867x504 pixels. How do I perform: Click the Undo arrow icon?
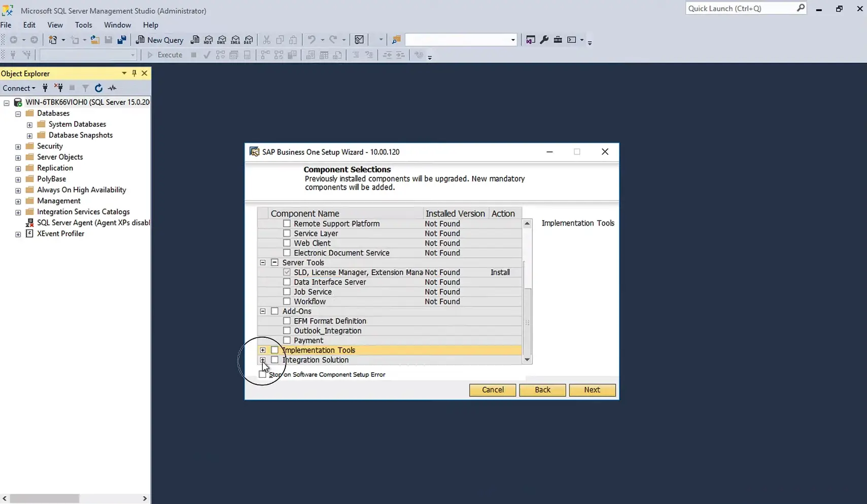[311, 40]
